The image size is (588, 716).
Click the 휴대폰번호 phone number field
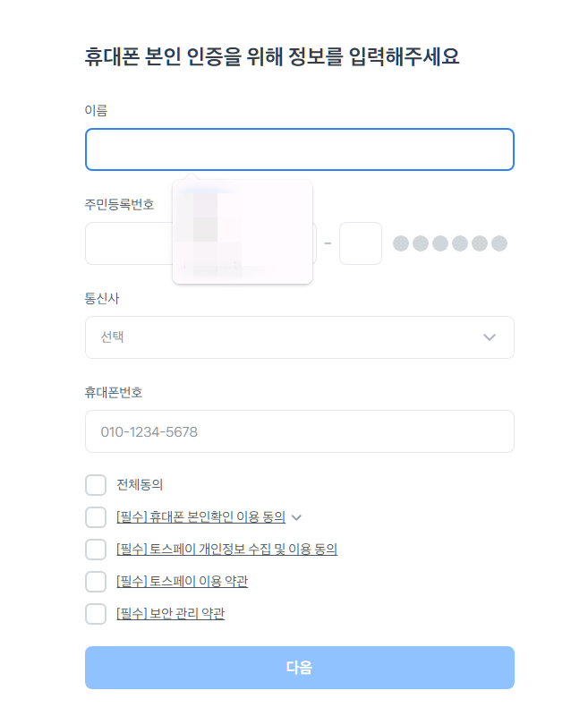[300, 431]
